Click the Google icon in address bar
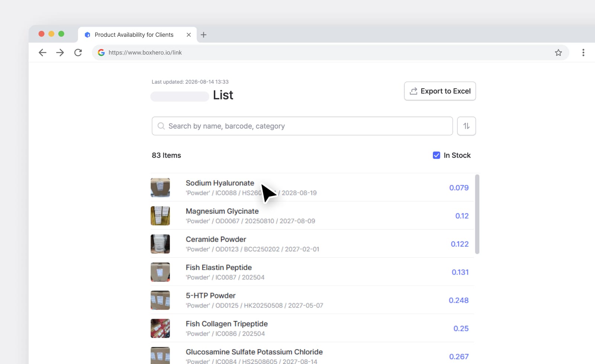Screen dimensions: 595x364 pos(101,52)
